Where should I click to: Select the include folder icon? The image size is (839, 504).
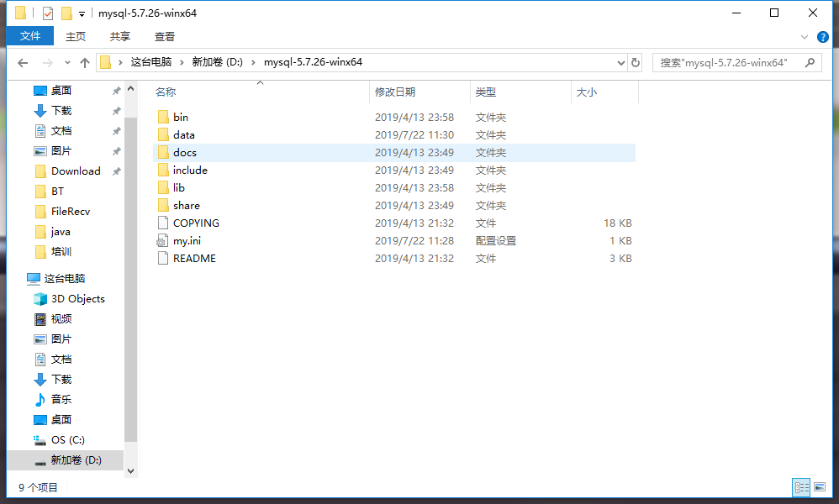163,170
